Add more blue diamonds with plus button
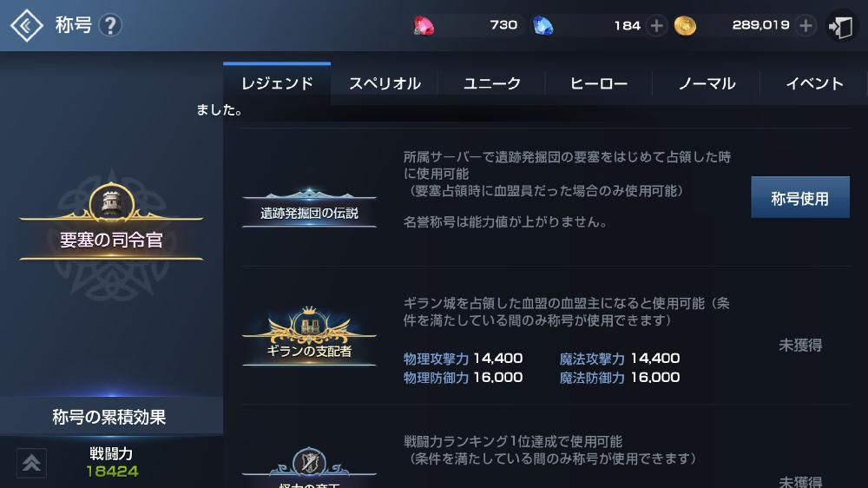Image resolution: width=868 pixels, height=488 pixels. click(x=656, y=25)
